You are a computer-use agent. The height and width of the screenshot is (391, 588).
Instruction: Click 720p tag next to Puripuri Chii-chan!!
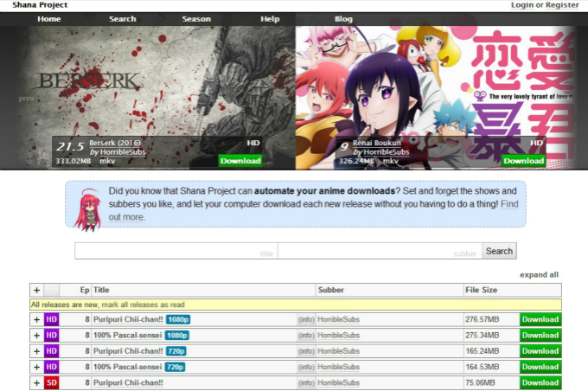click(176, 351)
